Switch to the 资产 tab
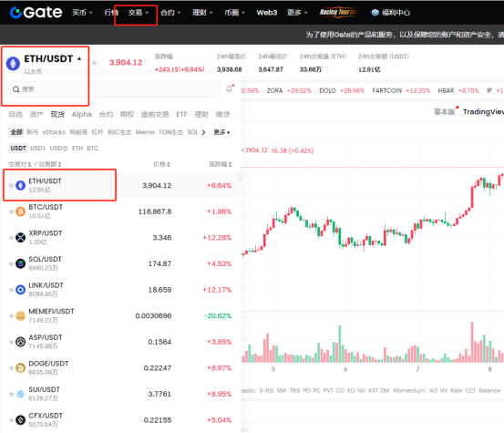Screen dimensions: 504x433 pos(36,115)
